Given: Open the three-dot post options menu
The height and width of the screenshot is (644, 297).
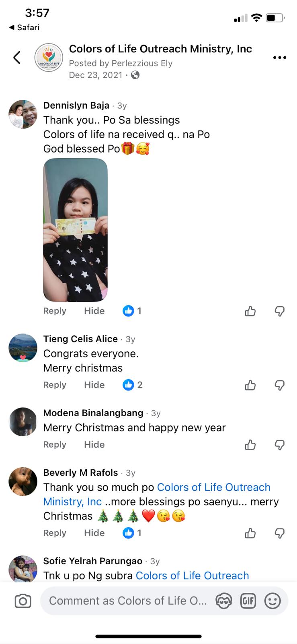Looking at the screenshot, I should 279,58.
